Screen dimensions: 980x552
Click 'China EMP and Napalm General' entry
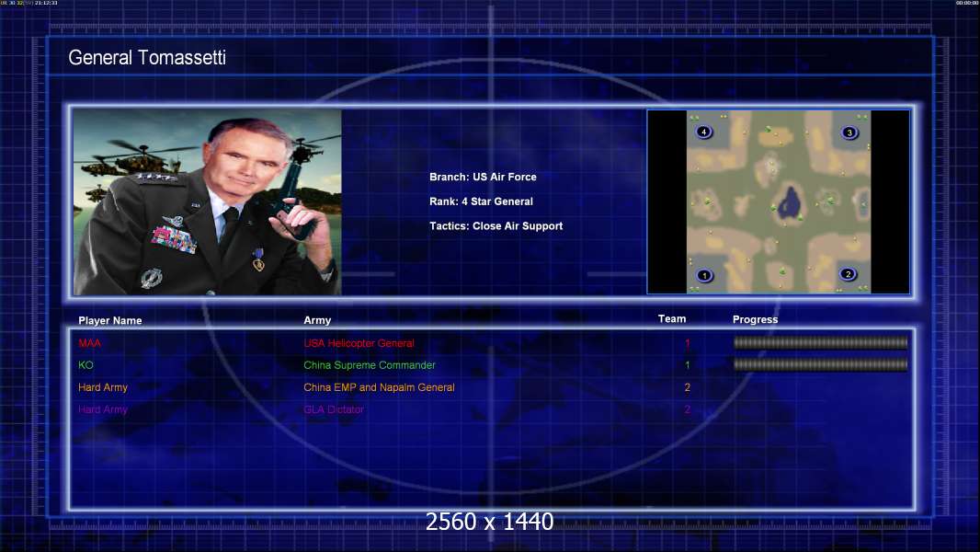pos(379,387)
